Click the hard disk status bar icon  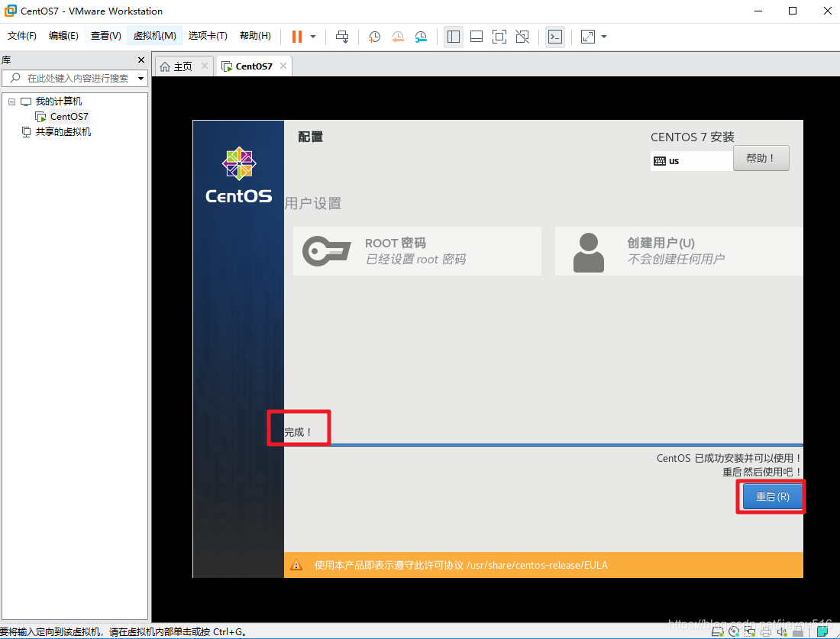click(x=717, y=632)
